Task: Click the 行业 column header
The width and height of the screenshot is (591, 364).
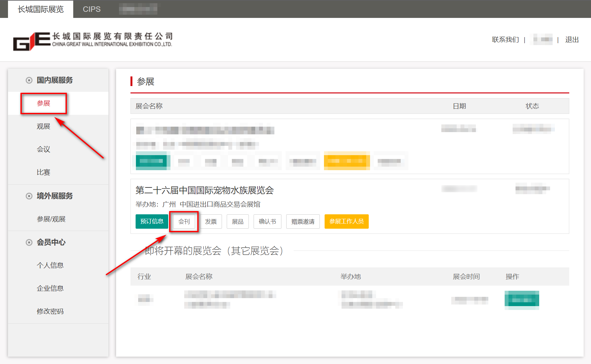Action: (144, 277)
